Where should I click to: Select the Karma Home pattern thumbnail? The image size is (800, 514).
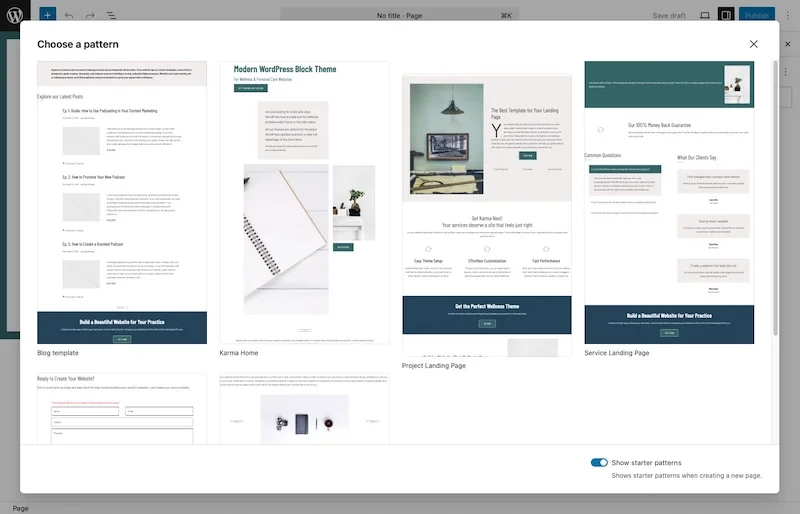click(305, 203)
